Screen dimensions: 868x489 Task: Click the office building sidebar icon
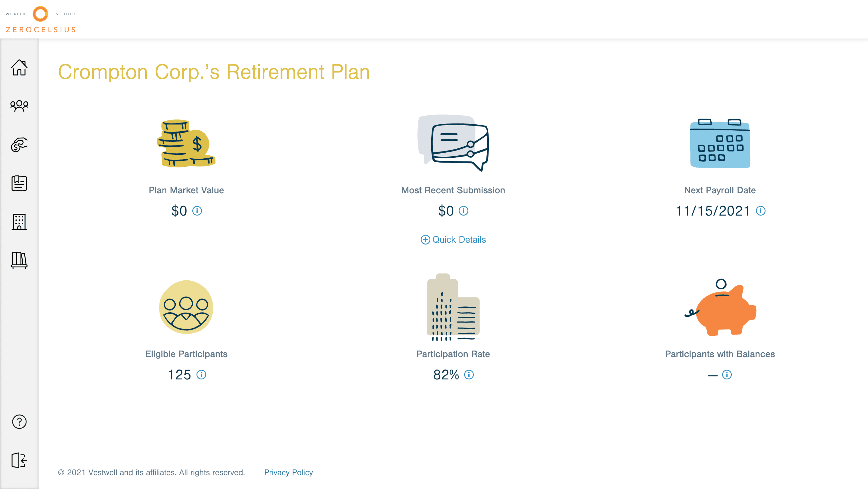(x=19, y=222)
